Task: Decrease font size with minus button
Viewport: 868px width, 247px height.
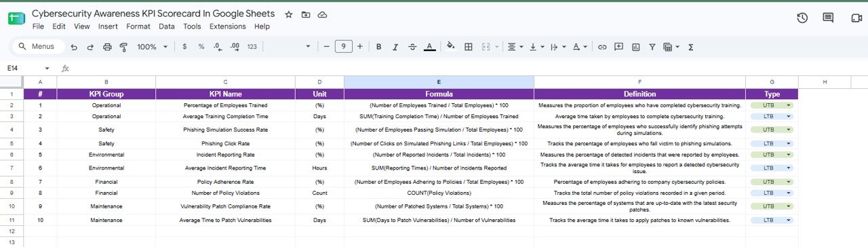Action: tap(326, 47)
